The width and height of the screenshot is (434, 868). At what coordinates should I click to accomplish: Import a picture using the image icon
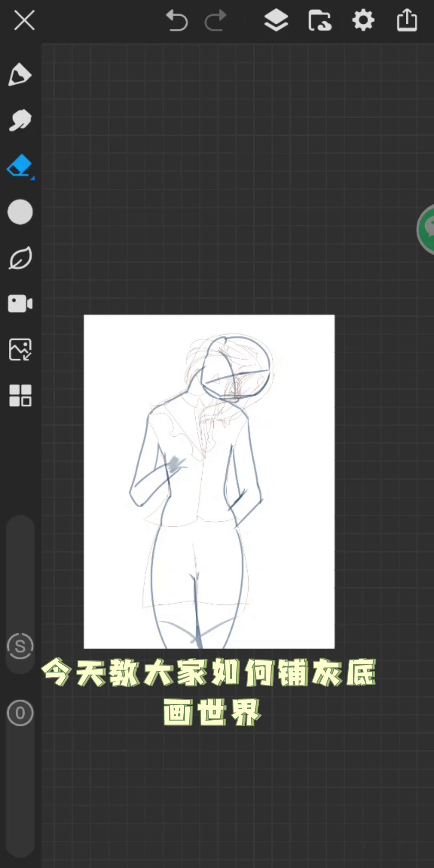click(20, 349)
